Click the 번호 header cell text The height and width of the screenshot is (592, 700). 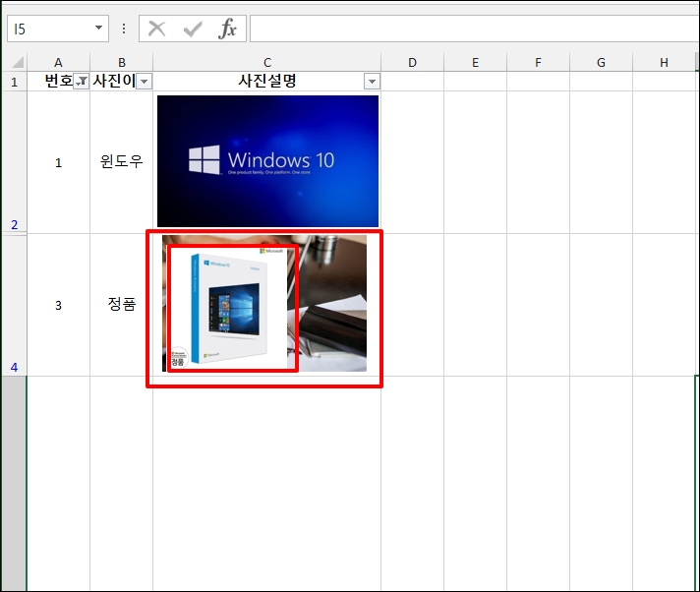[x=58, y=81]
